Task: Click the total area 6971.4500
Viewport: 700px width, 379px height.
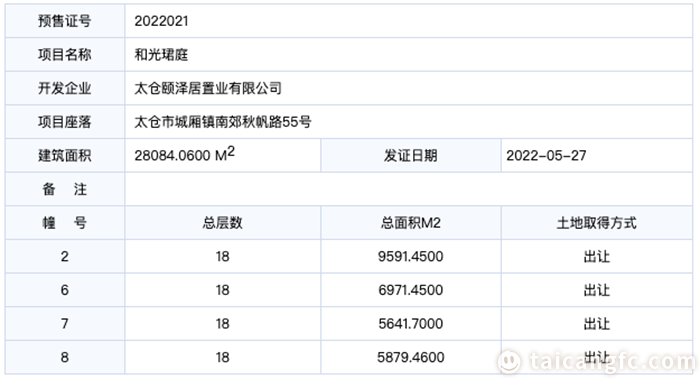Action: pos(411,290)
